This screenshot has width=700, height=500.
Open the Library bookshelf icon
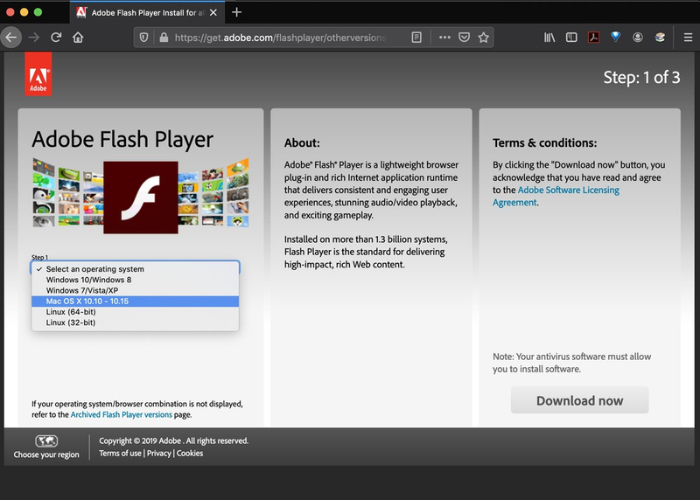(x=550, y=38)
